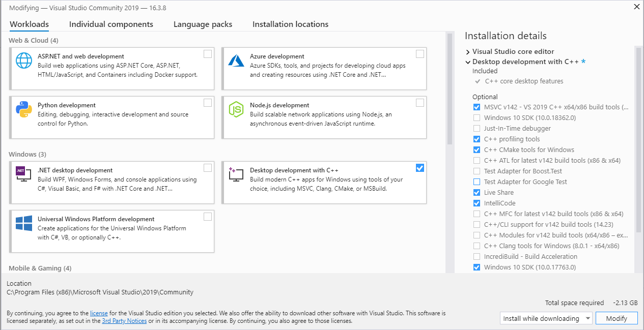Open the Installation locations tab

click(290, 24)
